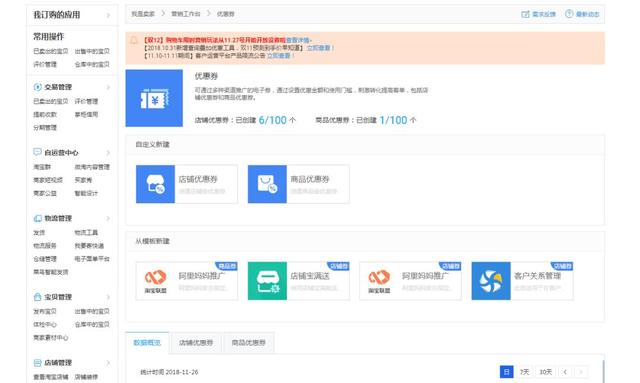Go to previous date with left arrow

click(x=565, y=372)
